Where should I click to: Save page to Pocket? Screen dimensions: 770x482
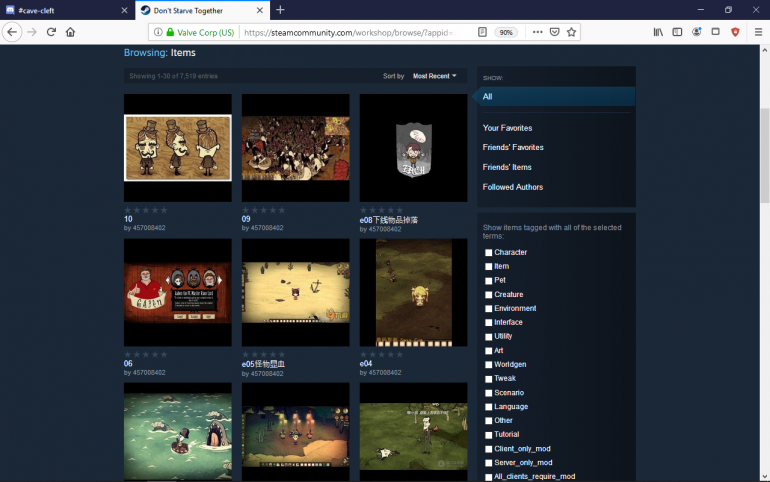[x=554, y=32]
